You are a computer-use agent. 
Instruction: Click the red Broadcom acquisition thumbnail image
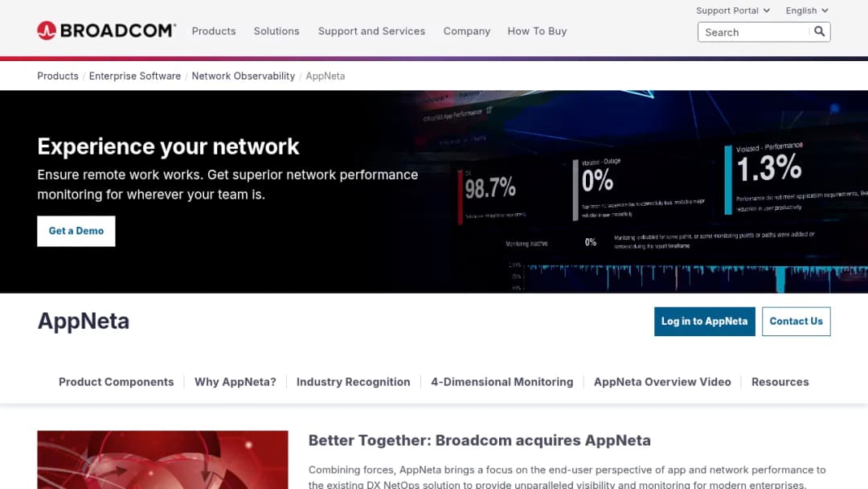[x=162, y=460]
